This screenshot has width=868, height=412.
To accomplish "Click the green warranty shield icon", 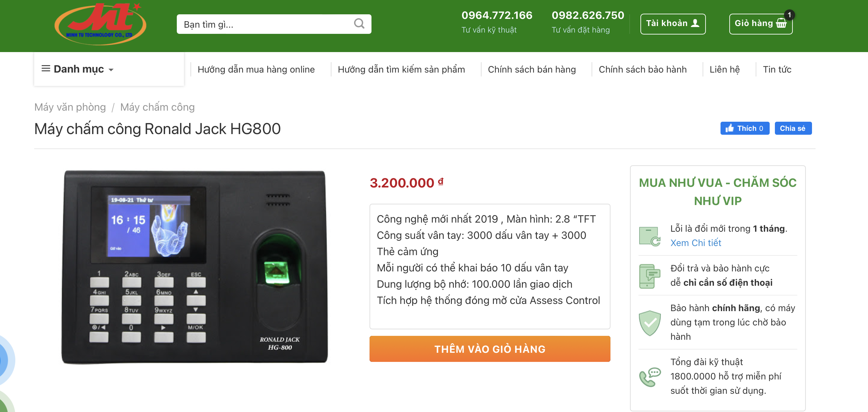I will [649, 323].
